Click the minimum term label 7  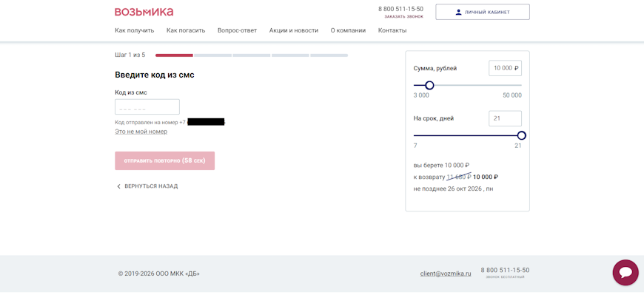(x=415, y=146)
